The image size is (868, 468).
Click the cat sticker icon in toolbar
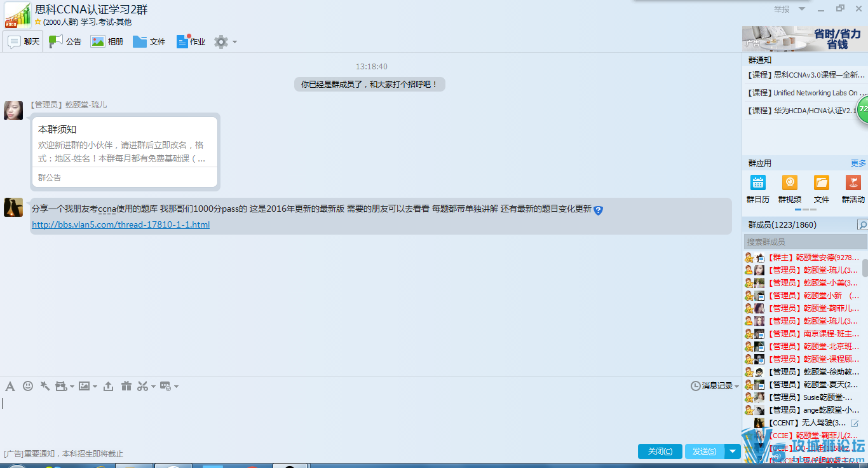pyautogui.click(x=61, y=386)
